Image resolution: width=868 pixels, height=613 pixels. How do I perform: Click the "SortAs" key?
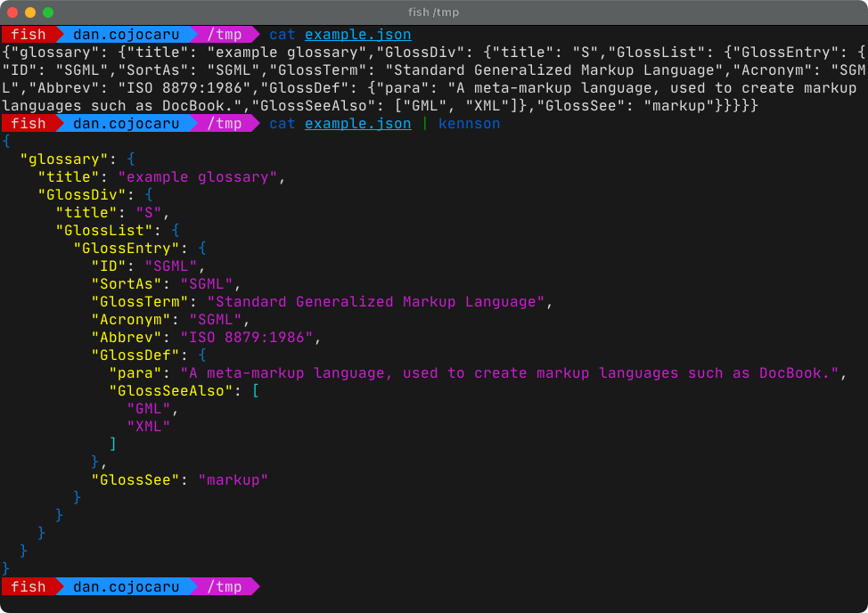[x=127, y=284]
